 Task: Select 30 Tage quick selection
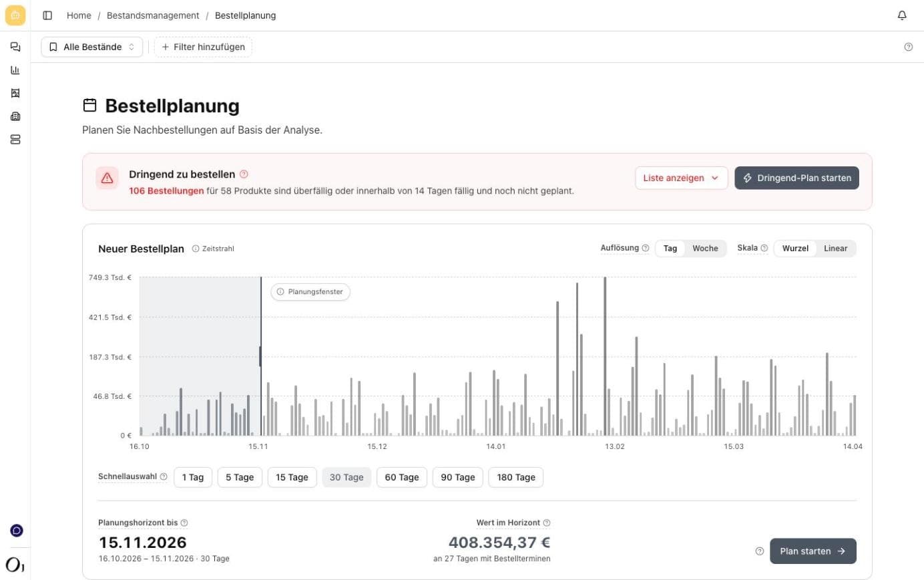tap(346, 477)
